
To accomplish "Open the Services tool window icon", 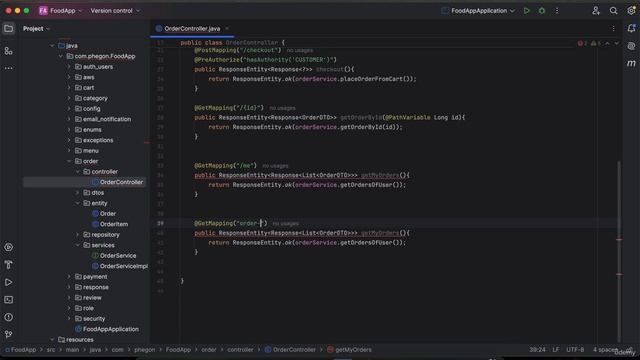I will 8,247.
